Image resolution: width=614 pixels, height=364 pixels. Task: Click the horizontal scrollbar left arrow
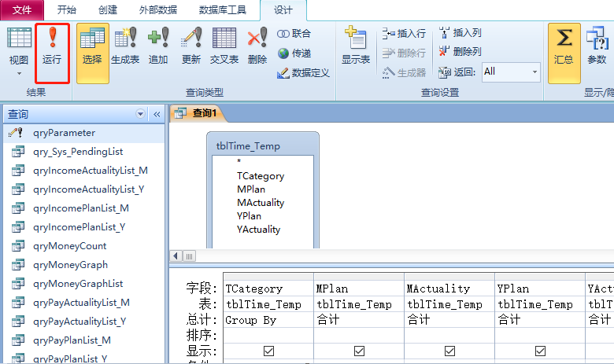click(176, 256)
